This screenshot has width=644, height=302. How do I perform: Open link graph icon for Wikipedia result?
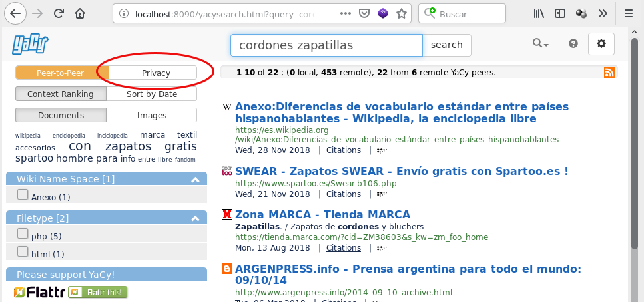click(x=382, y=150)
